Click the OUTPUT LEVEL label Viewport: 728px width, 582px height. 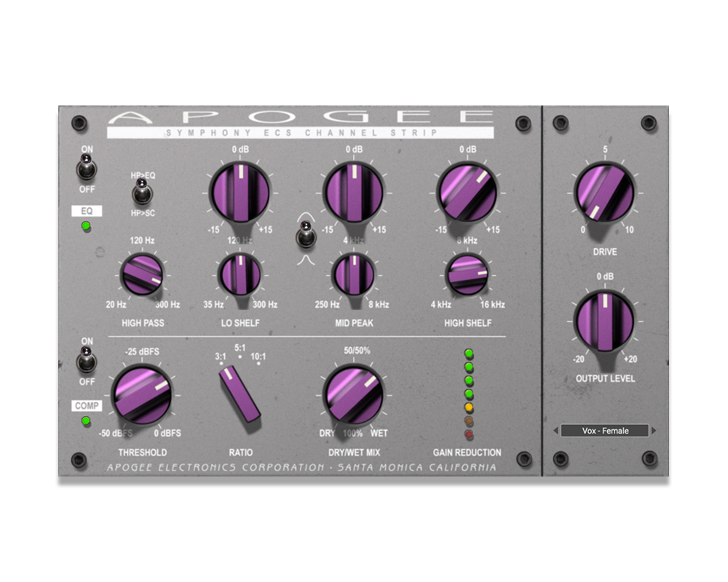tap(605, 379)
